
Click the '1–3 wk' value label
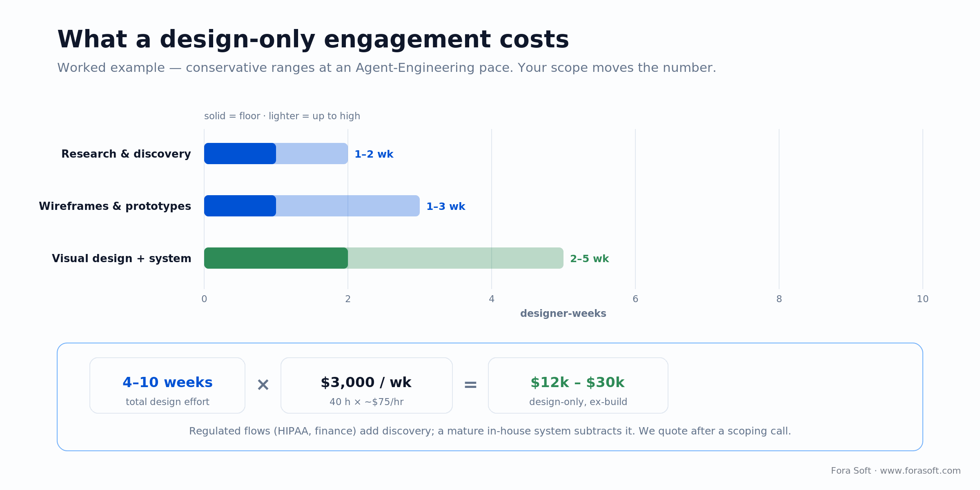point(446,207)
